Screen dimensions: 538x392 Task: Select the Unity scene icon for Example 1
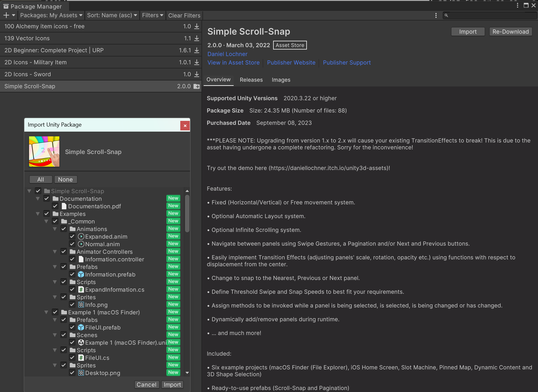81,342
